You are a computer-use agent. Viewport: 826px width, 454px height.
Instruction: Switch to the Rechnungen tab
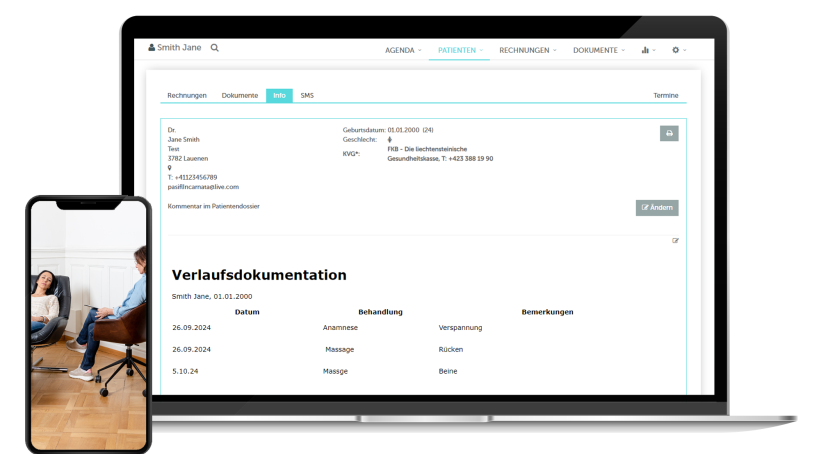187,96
